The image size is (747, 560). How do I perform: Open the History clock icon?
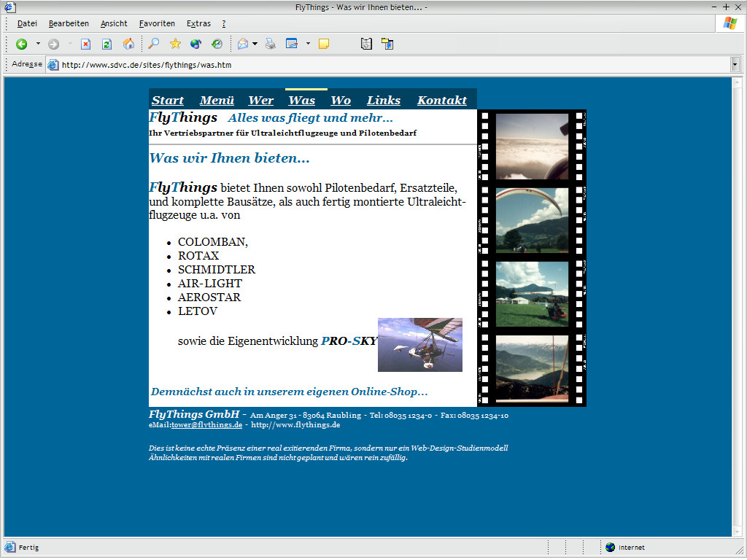pyautogui.click(x=217, y=44)
